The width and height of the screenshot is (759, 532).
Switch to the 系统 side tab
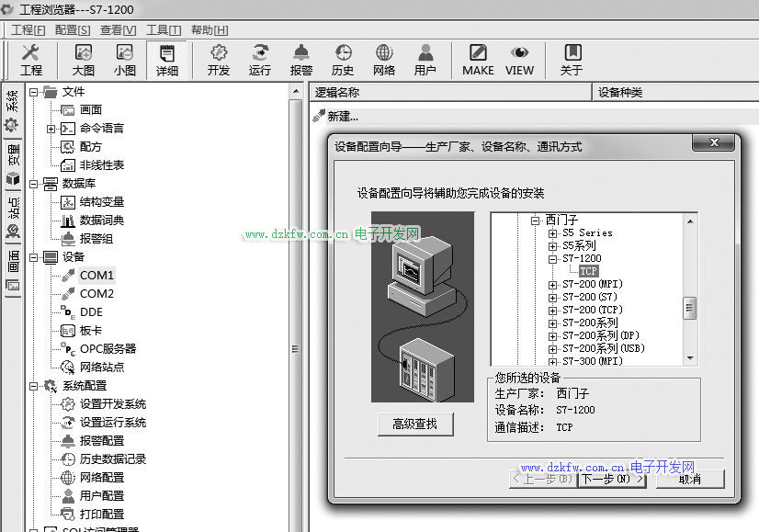[x=13, y=110]
